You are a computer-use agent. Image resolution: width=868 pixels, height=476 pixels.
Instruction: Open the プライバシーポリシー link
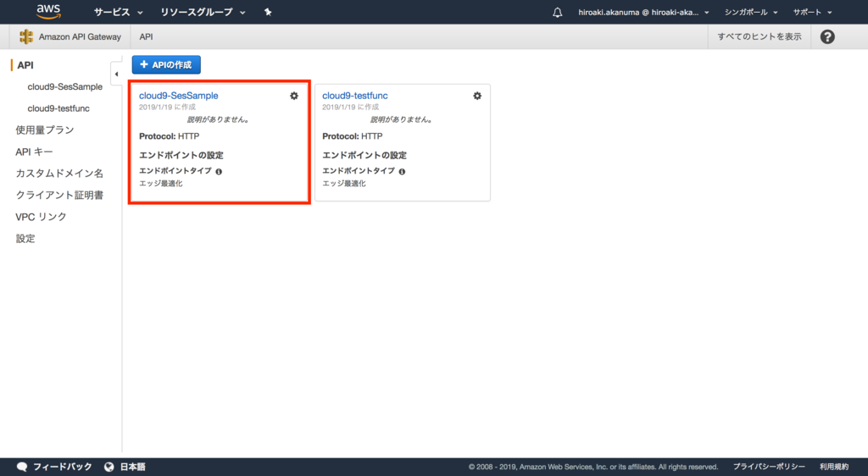tap(769, 467)
